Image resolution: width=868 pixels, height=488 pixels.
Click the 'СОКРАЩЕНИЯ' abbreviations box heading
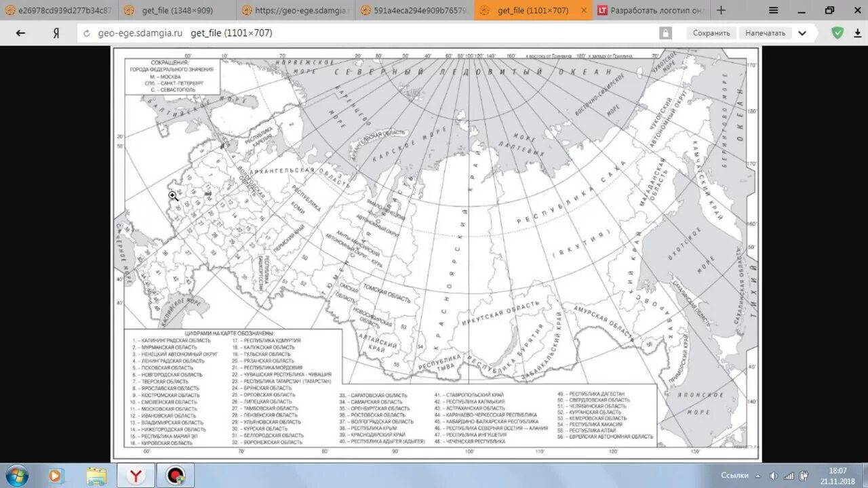coord(170,62)
